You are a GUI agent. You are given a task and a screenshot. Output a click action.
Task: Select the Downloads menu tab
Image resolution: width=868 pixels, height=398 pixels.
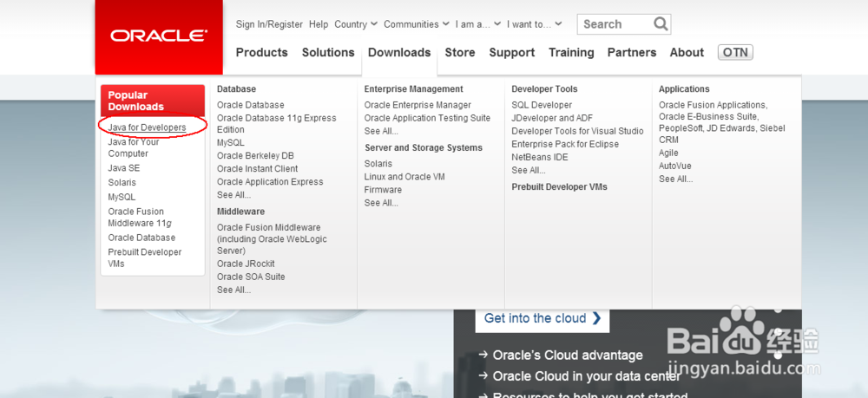[x=399, y=52]
